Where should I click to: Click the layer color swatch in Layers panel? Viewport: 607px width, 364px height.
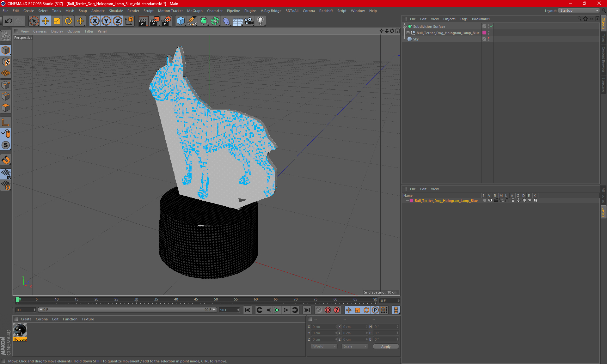(x=411, y=201)
